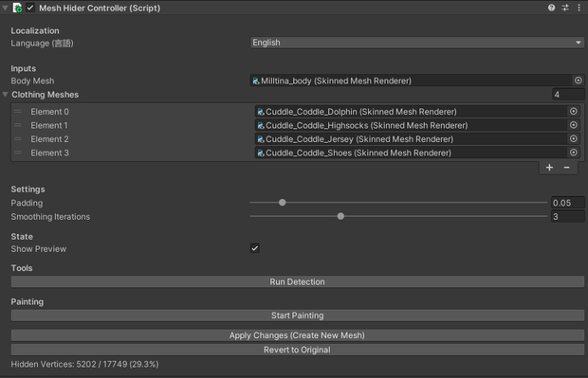The width and height of the screenshot is (588, 378).
Task: Click the mesh icon beside Cuddle_Coddle_Dolphin
Action: point(261,112)
